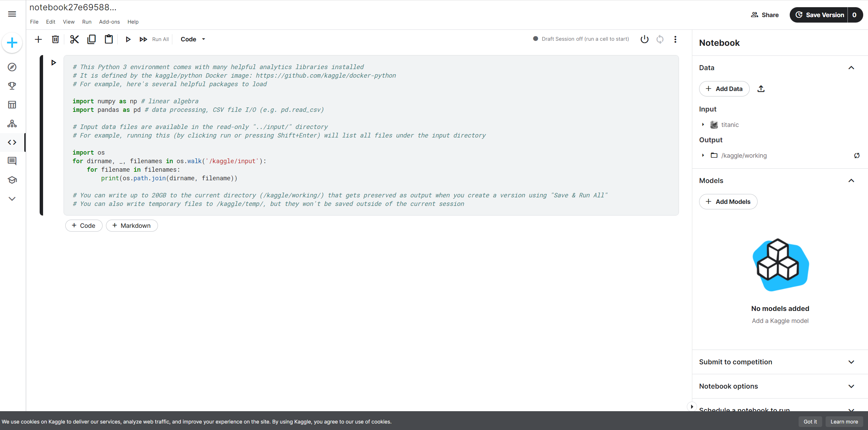Click the Save Version button
The height and width of the screenshot is (430, 868).
[x=819, y=15]
